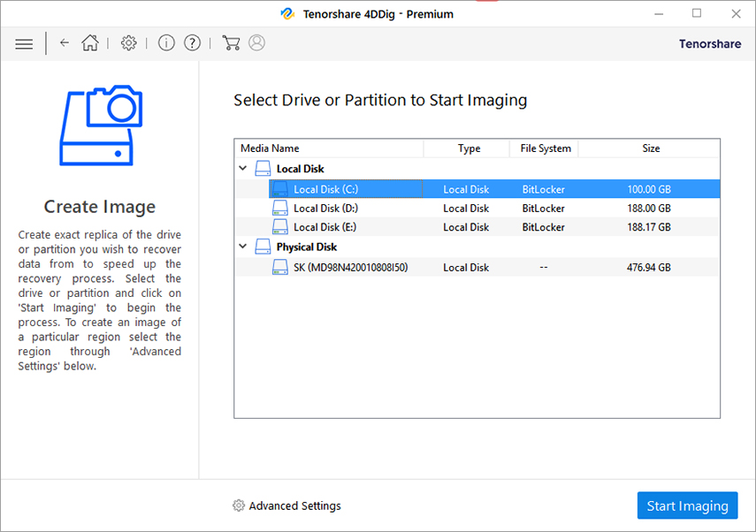Open the user account icon
This screenshot has height=532, width=756.
click(256, 43)
